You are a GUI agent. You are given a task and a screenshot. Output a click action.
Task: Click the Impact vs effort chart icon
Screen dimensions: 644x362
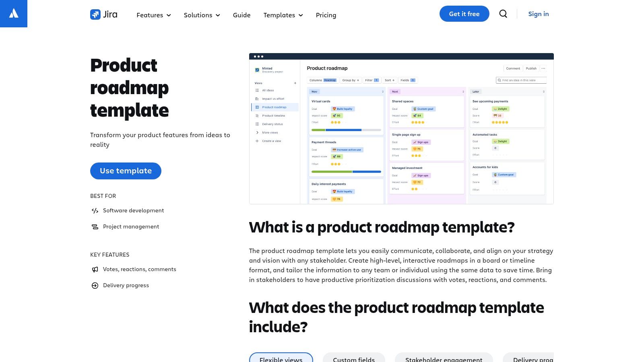coord(257,99)
